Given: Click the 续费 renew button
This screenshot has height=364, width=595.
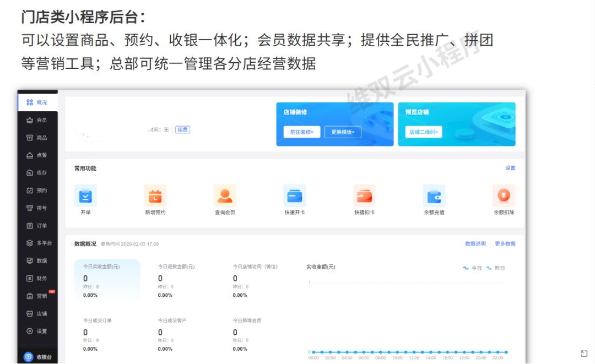Looking at the screenshot, I should [x=182, y=129].
